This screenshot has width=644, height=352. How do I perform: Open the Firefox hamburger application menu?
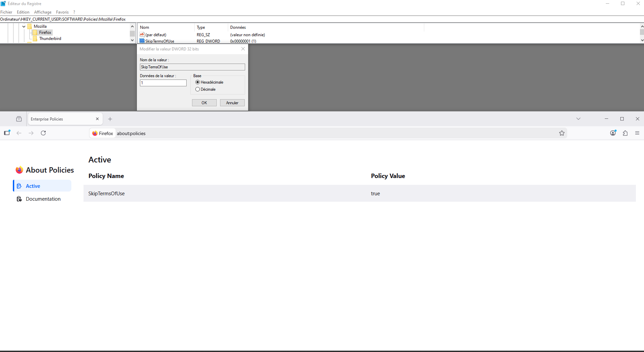[637, 133]
